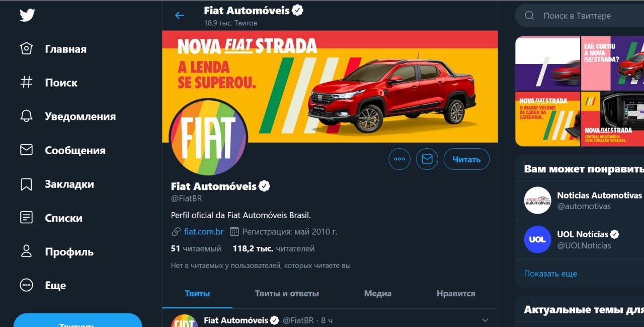Click Показать еще link
Screen dimensions: 644x327
pyautogui.click(x=550, y=274)
